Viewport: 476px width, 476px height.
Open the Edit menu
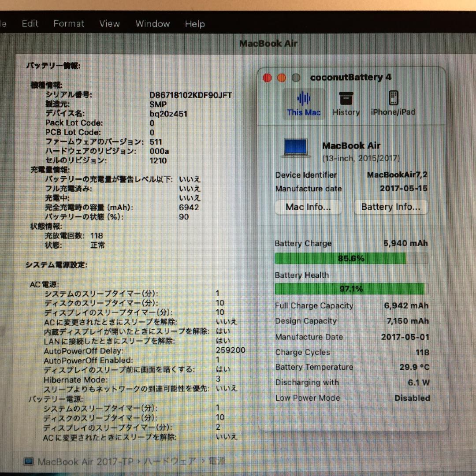(30, 23)
